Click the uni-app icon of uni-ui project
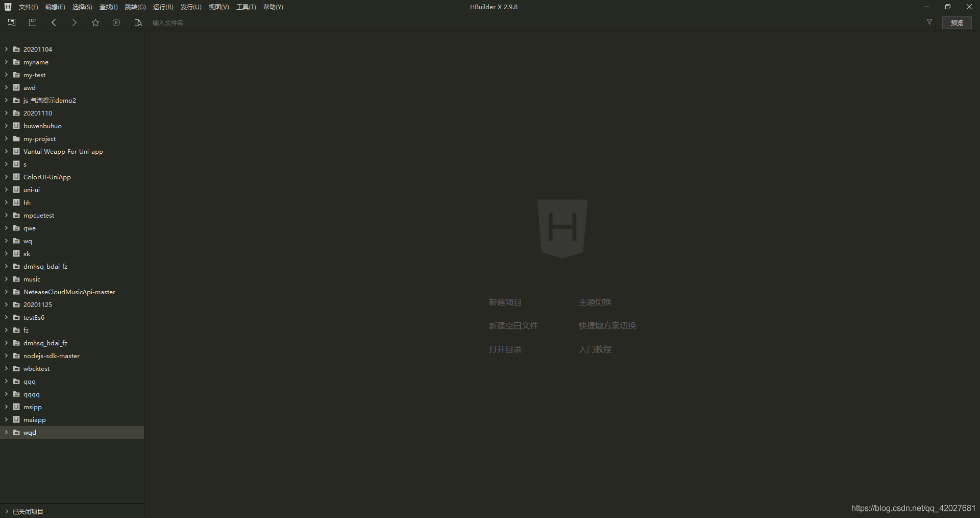 (x=16, y=190)
